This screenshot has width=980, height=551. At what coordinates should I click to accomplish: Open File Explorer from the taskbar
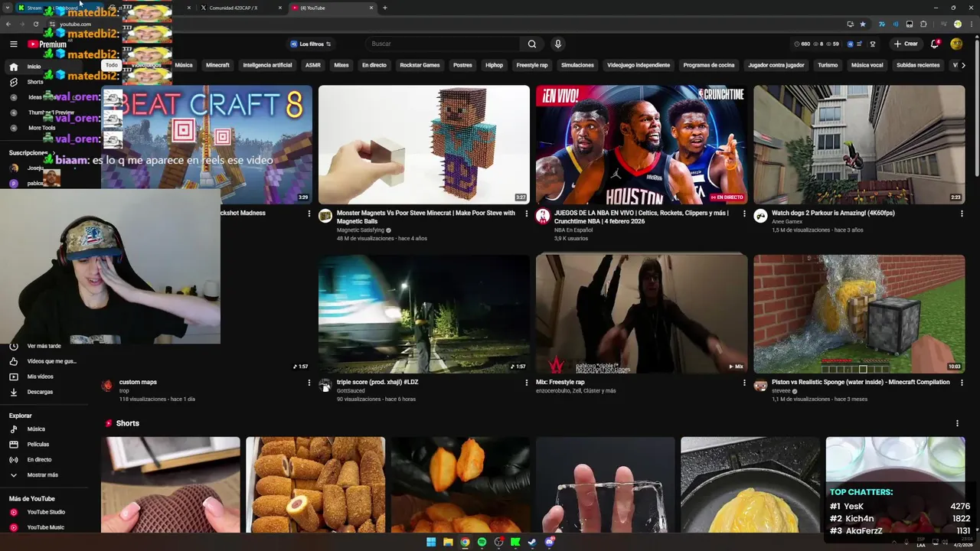coord(448,543)
